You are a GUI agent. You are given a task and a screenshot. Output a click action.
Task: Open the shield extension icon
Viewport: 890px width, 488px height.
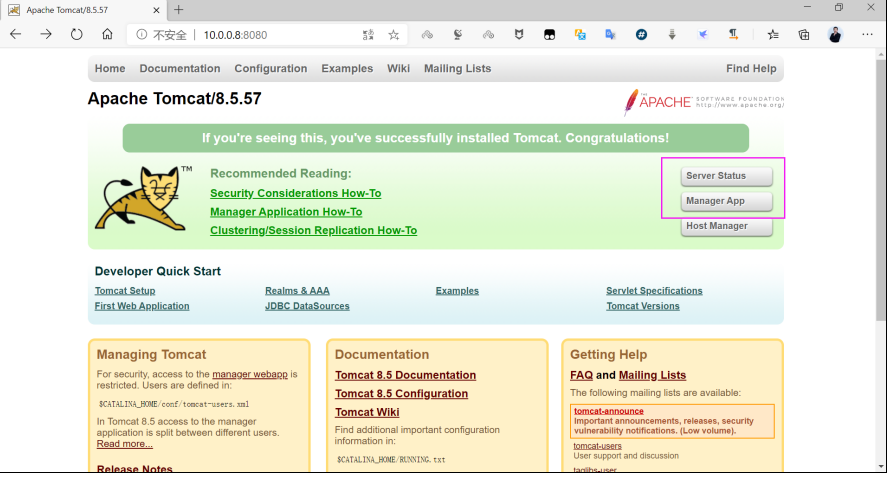point(519,35)
